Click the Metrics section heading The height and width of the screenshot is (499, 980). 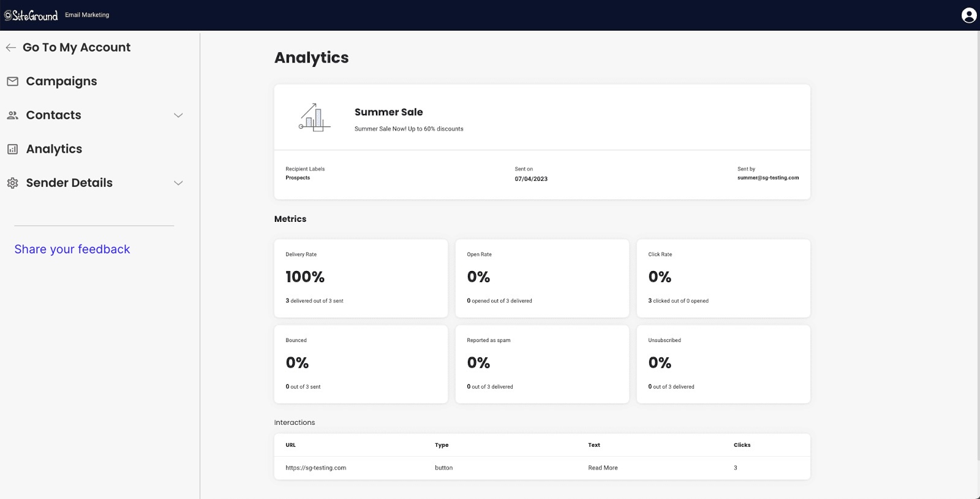[290, 219]
